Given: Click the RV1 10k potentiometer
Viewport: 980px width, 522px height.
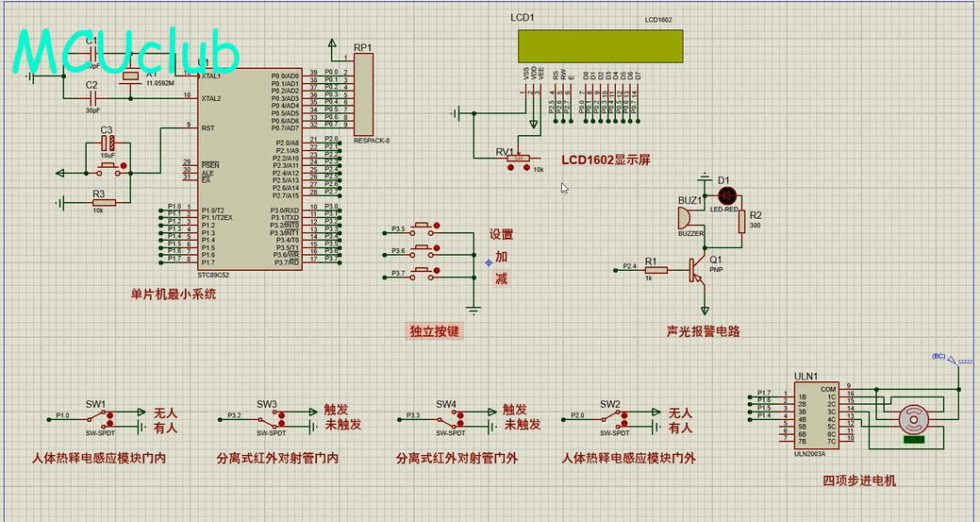Looking at the screenshot, I should (x=518, y=159).
